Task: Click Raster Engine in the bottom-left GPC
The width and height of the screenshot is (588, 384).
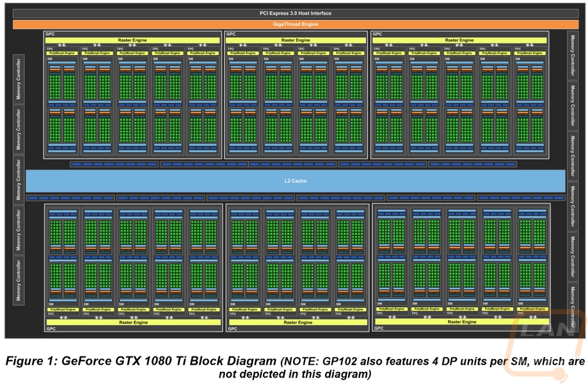Action: point(132,323)
